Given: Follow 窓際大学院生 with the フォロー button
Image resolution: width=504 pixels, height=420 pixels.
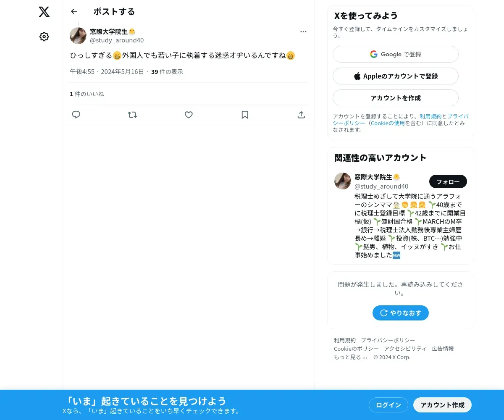Looking at the screenshot, I should point(448,181).
